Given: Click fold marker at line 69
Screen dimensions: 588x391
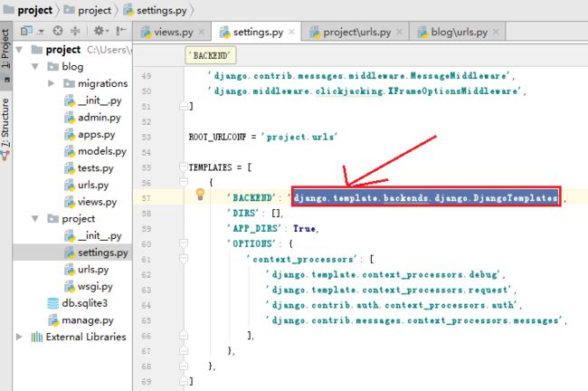Looking at the screenshot, I should [184, 381].
